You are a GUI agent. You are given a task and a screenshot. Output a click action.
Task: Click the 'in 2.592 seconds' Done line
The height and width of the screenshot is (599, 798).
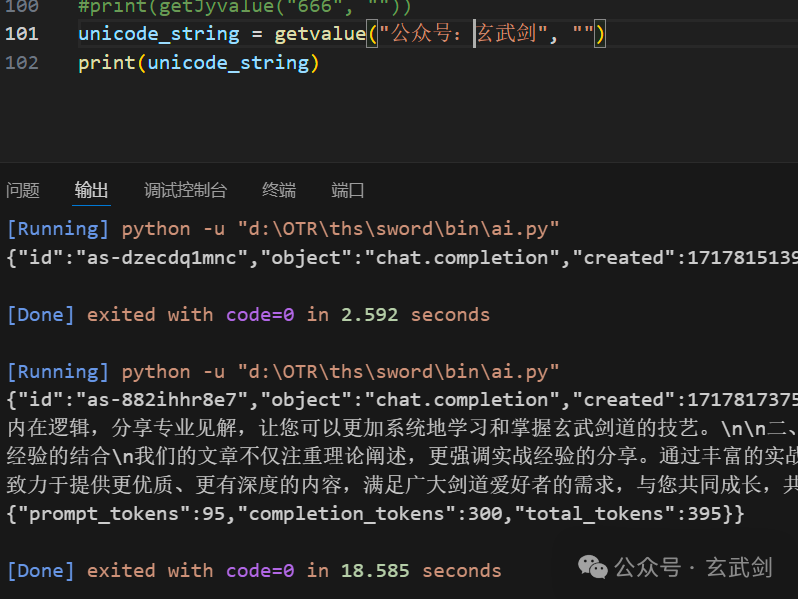248,315
